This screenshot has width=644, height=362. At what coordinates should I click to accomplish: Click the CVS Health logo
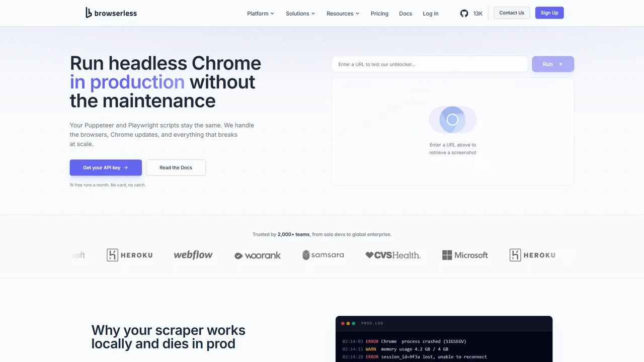coord(393,255)
